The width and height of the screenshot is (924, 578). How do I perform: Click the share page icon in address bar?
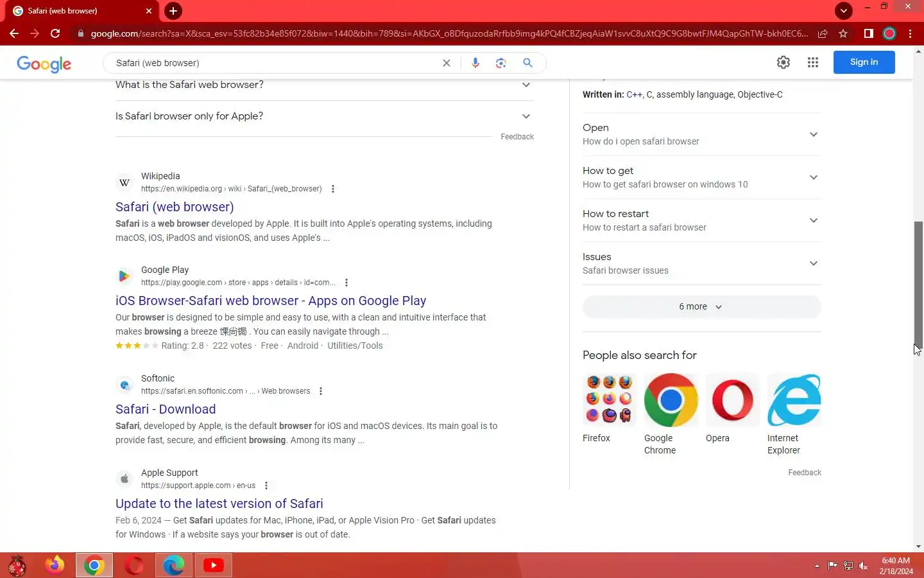pos(823,33)
